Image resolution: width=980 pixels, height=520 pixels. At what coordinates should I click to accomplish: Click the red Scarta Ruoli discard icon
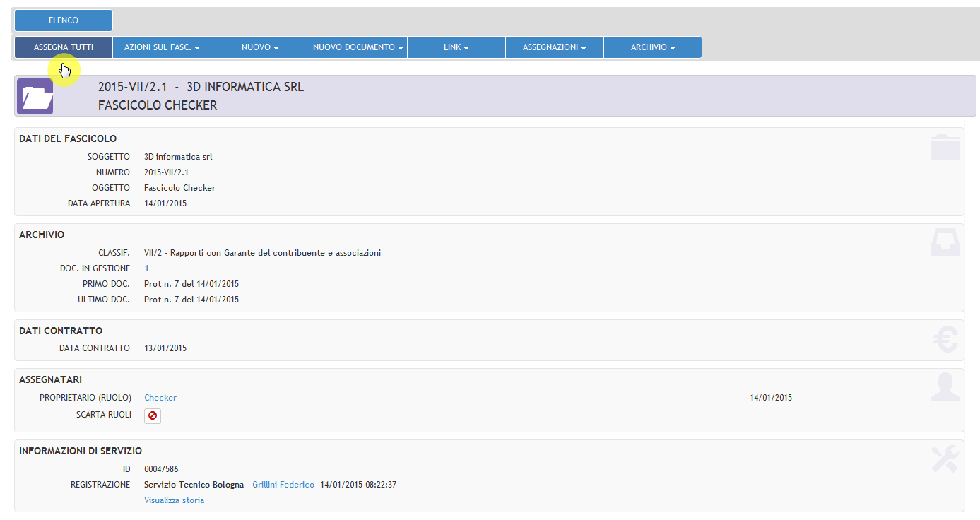click(153, 416)
